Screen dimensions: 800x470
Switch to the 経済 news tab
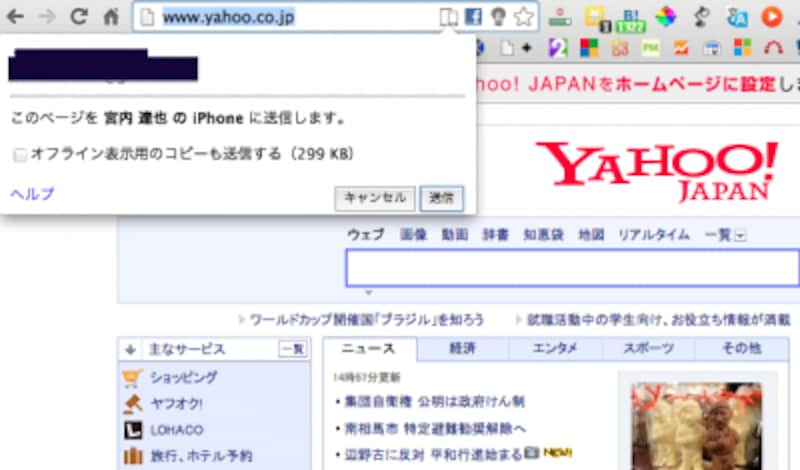462,349
